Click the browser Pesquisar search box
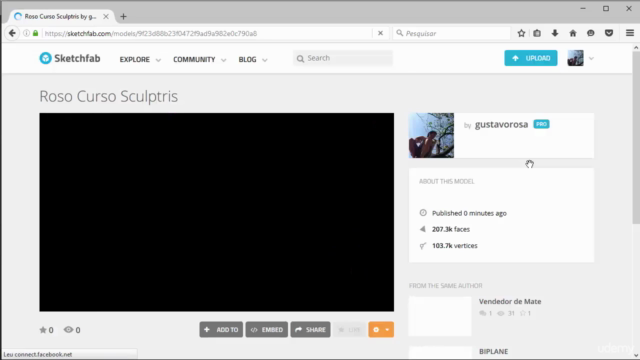The height and width of the screenshot is (360, 640). pos(452,33)
